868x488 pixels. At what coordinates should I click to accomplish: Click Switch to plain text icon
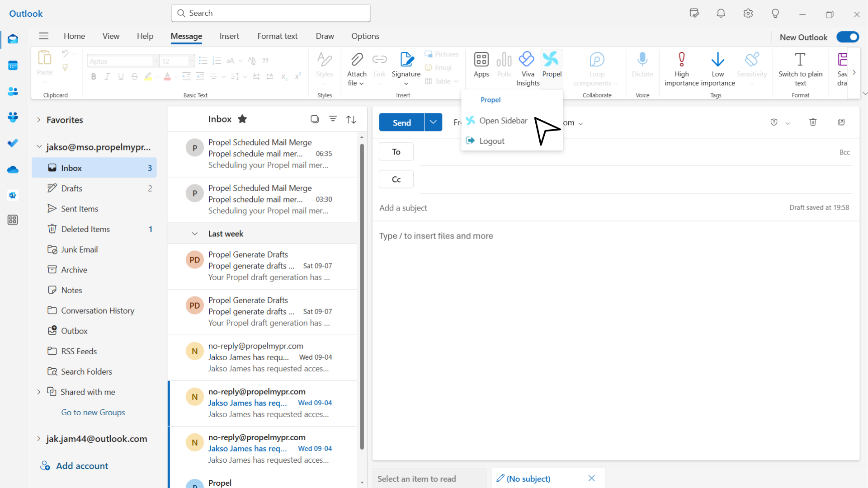tap(800, 60)
